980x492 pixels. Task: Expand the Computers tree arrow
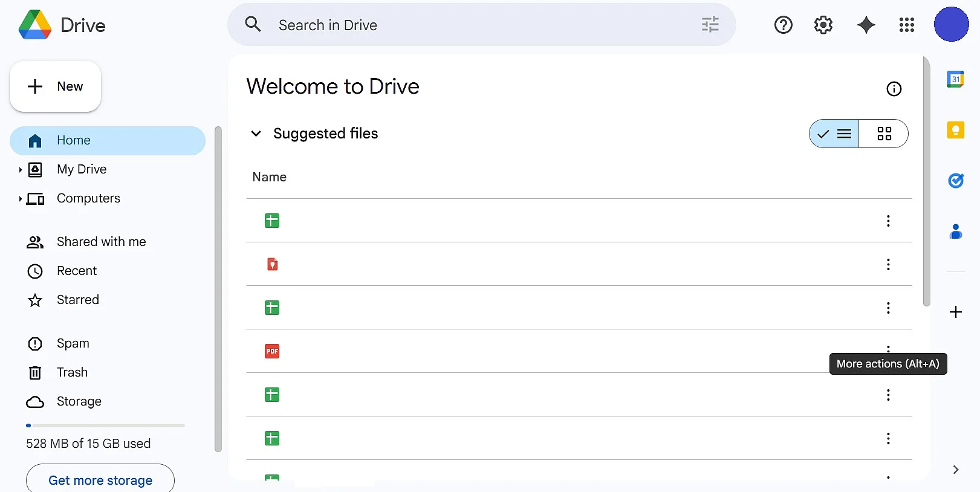pos(20,199)
